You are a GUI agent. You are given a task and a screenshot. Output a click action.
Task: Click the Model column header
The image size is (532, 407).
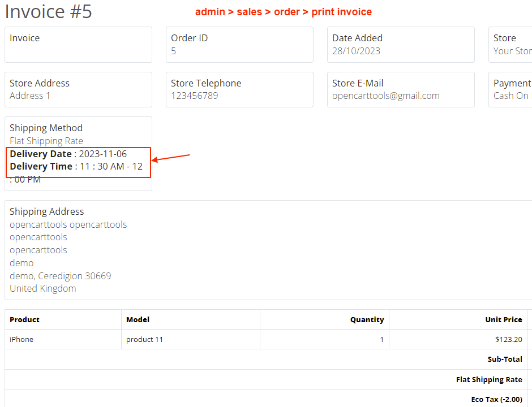tap(138, 319)
